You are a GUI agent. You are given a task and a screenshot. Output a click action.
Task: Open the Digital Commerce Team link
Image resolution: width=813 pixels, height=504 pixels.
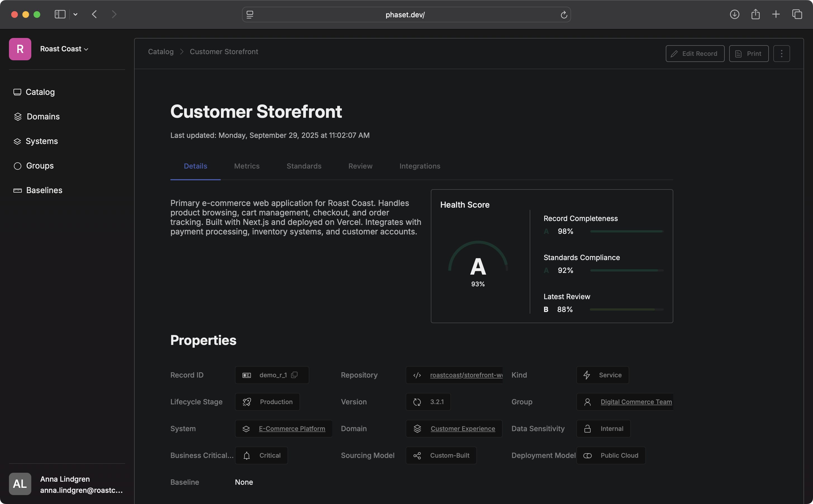click(636, 402)
